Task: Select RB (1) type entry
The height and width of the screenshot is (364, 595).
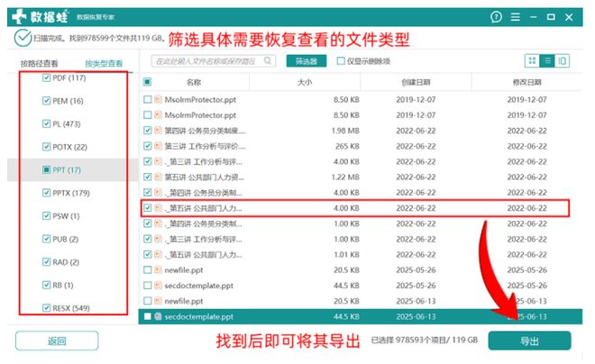Action: pos(62,285)
